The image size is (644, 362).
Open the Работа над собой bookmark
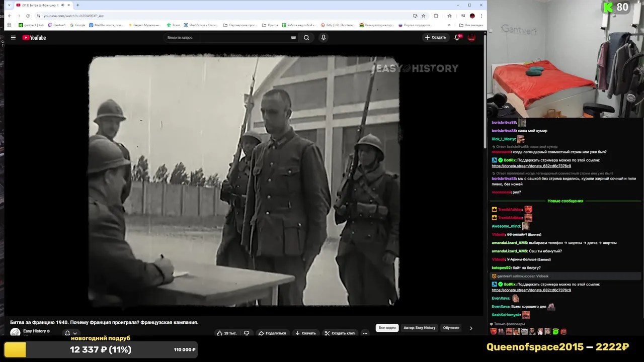299,25
